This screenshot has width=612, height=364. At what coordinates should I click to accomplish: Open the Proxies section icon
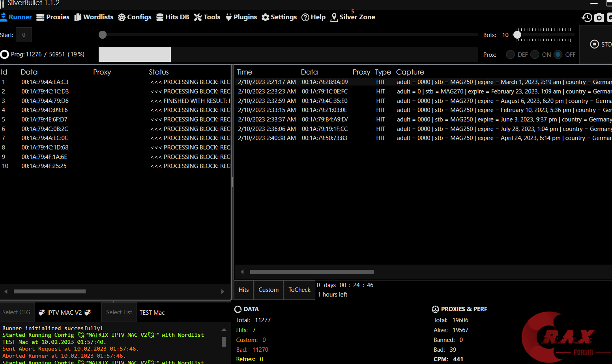tap(40, 17)
